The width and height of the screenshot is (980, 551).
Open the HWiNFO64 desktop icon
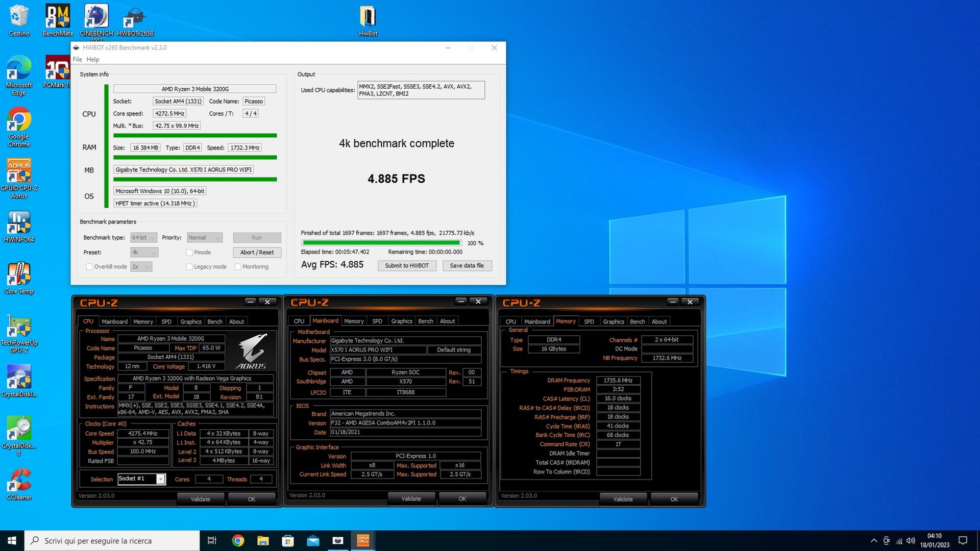tap(19, 227)
